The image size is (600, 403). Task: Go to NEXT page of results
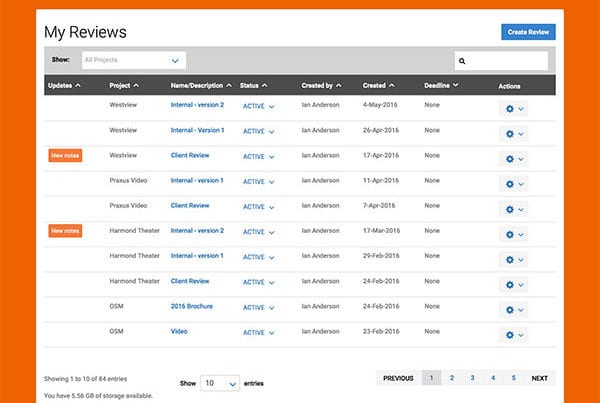click(x=540, y=378)
